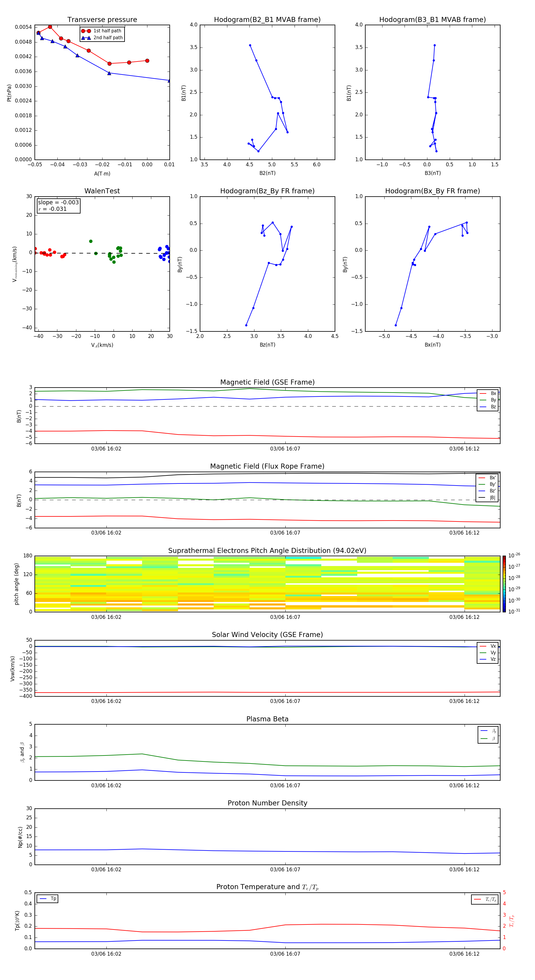Select the Tp legend entry
The width and height of the screenshot is (535, 980).
click(x=48, y=899)
